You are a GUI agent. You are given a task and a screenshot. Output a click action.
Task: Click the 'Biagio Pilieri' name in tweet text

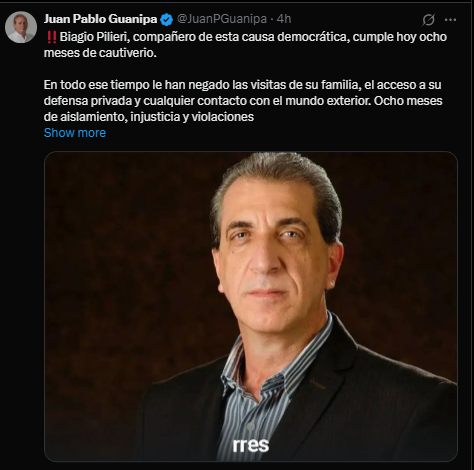coord(94,37)
